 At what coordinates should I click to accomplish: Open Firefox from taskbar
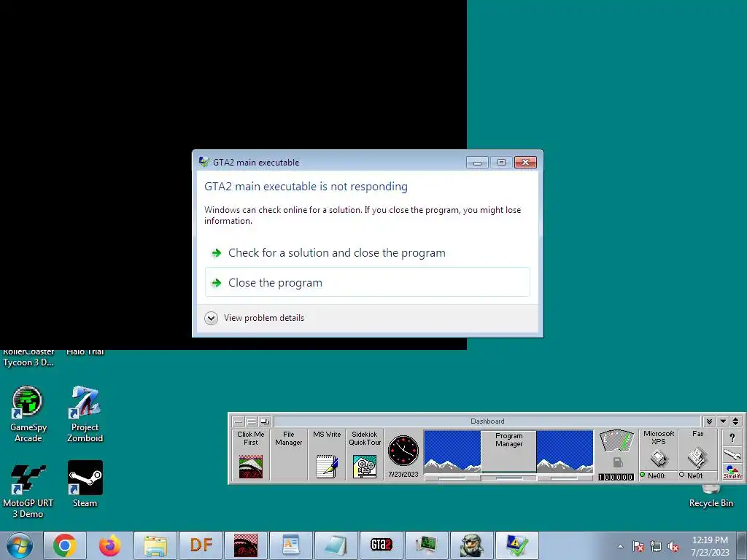point(110,545)
